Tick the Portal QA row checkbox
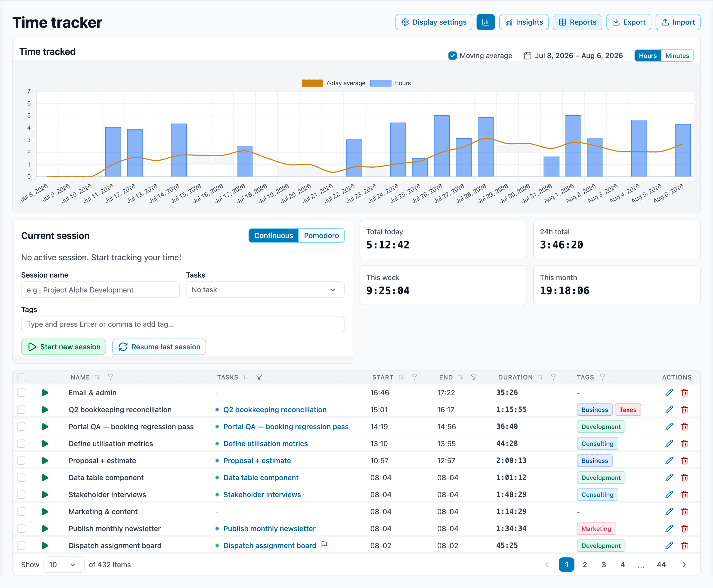This screenshot has width=713, height=588. 21,427
